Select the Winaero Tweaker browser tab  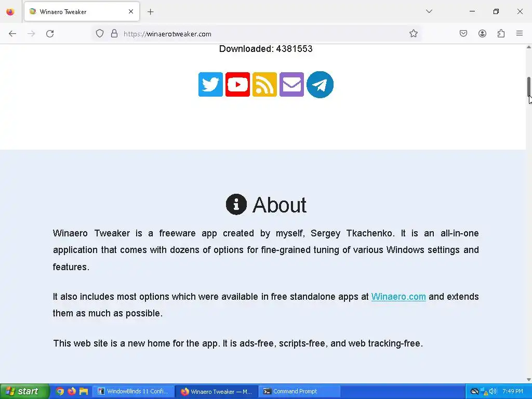coord(82,11)
